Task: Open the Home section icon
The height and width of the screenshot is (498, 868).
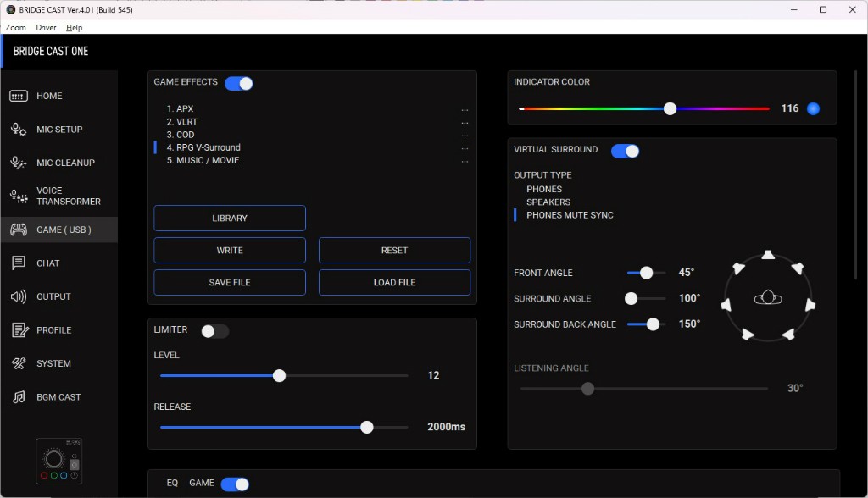Action: tap(19, 97)
